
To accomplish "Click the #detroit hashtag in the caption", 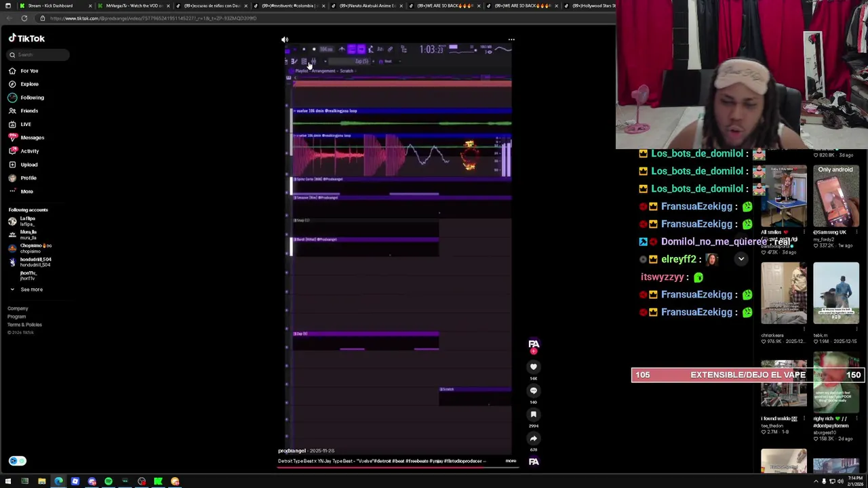I will click(x=384, y=461).
